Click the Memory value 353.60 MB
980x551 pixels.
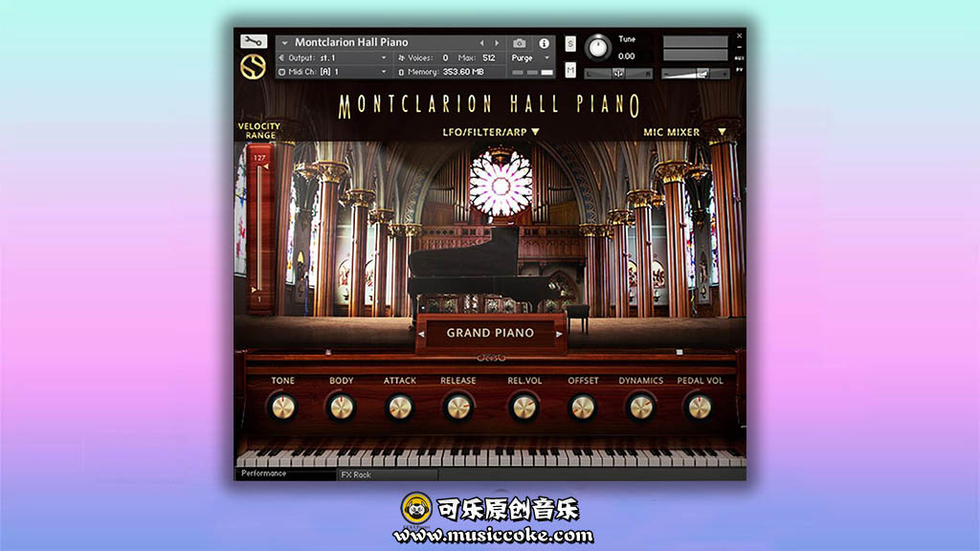(x=463, y=72)
